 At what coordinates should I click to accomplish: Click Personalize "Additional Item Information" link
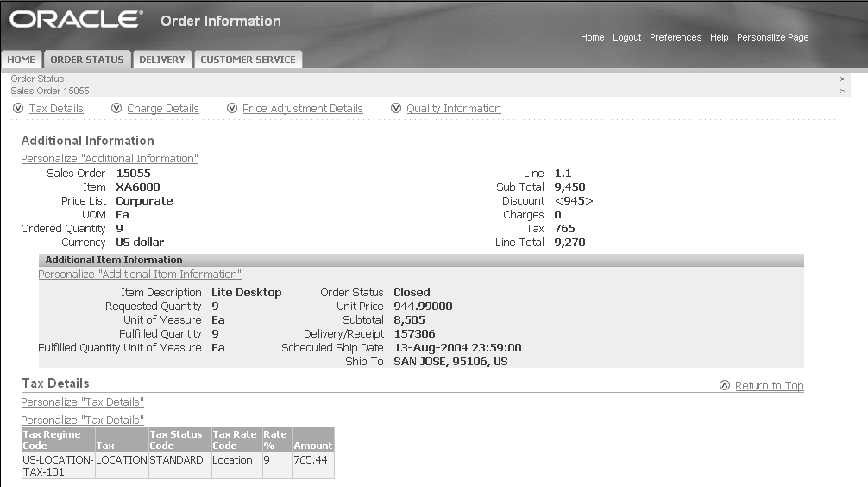(x=140, y=275)
